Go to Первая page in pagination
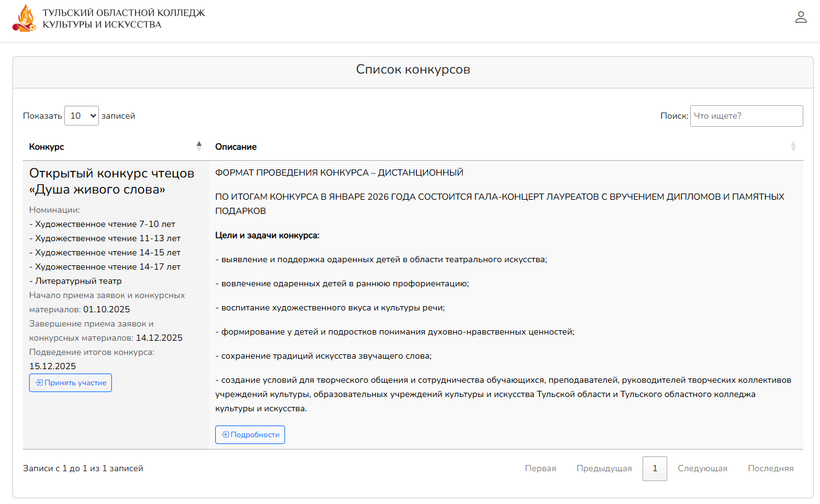 pyautogui.click(x=540, y=469)
